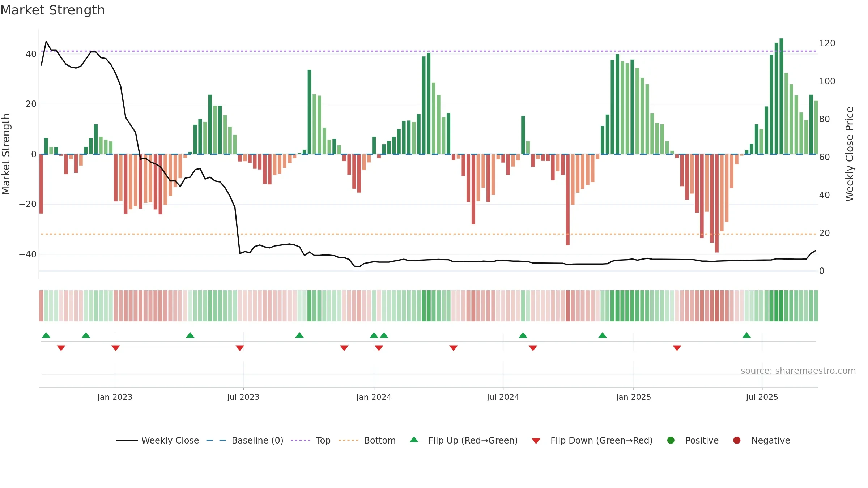Click the Jul 2025 x-axis label

tap(762, 397)
